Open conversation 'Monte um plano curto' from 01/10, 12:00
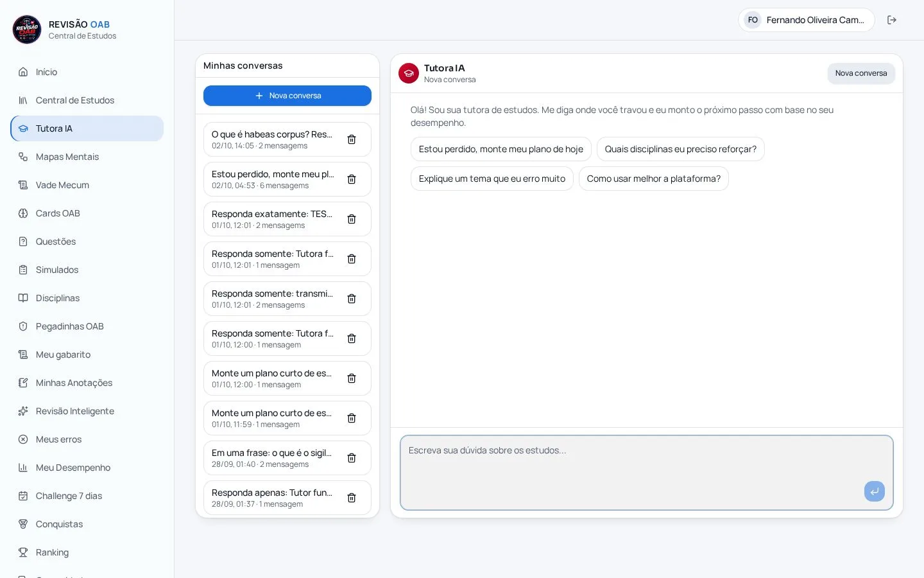 [x=273, y=378]
